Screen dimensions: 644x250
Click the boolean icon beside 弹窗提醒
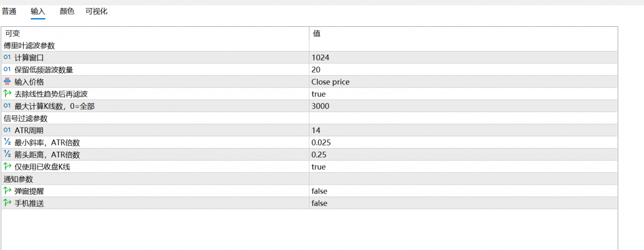coord(7,190)
